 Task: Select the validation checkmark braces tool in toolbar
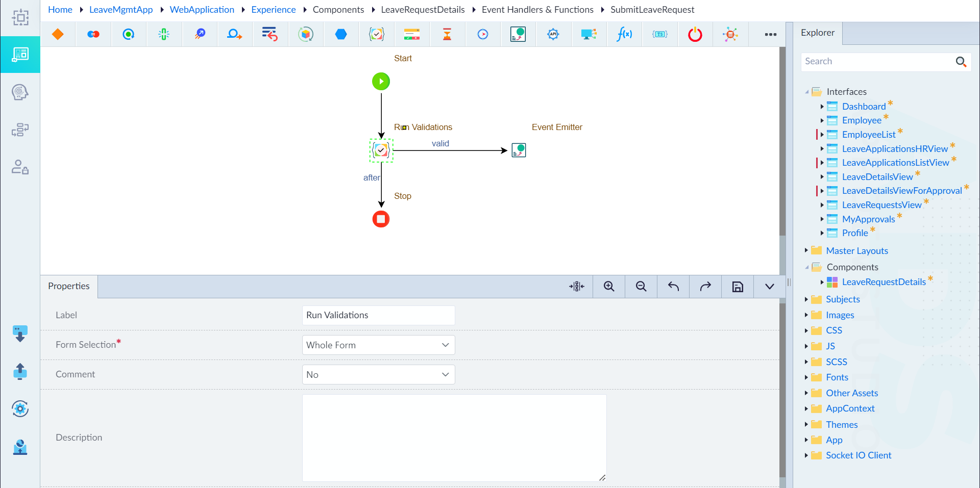click(x=377, y=34)
